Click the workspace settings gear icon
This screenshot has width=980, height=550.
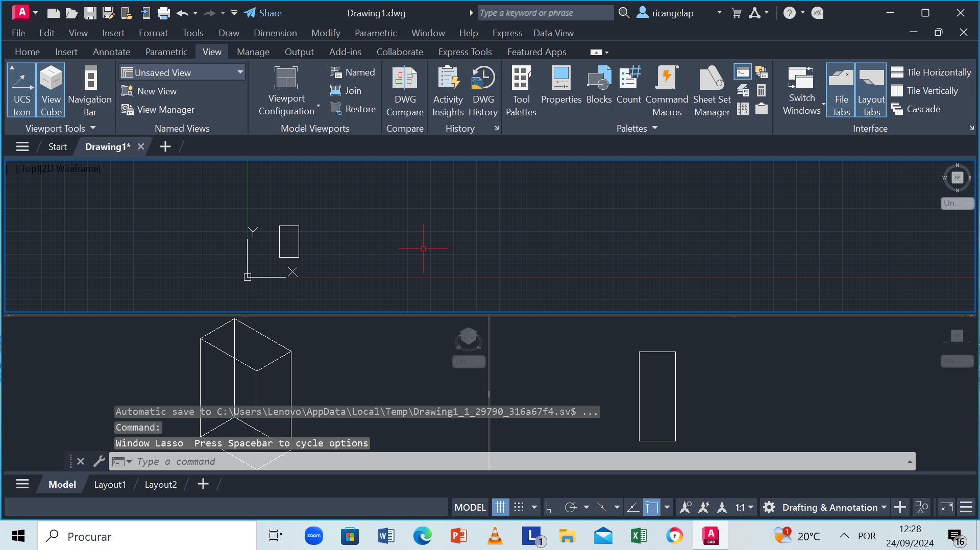(769, 507)
